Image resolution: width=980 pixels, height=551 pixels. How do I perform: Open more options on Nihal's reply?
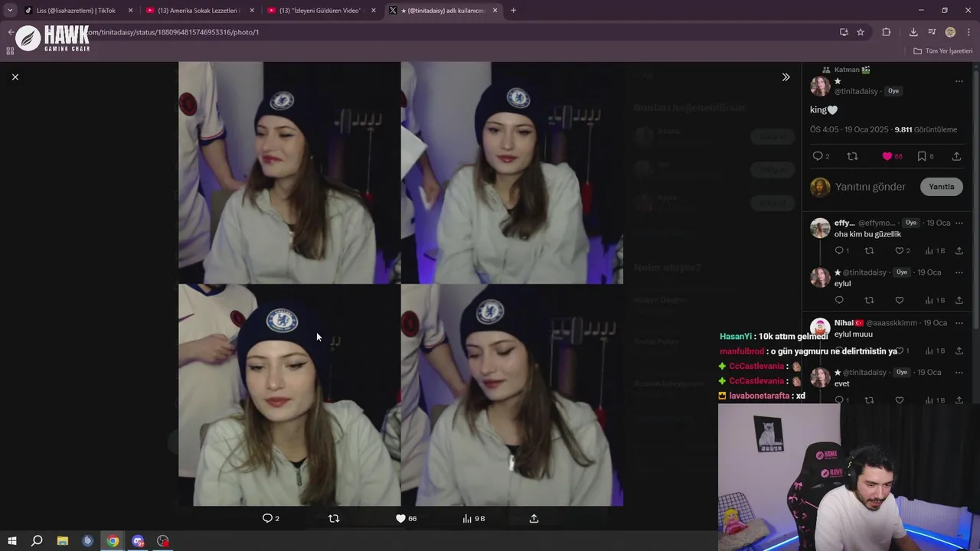(959, 323)
